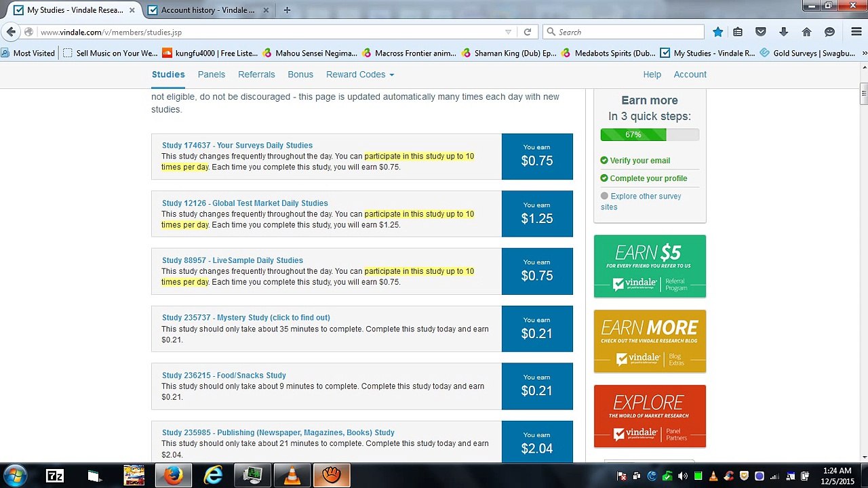
Task: Open Internet Explorer from the taskbar
Action: pyautogui.click(x=213, y=476)
